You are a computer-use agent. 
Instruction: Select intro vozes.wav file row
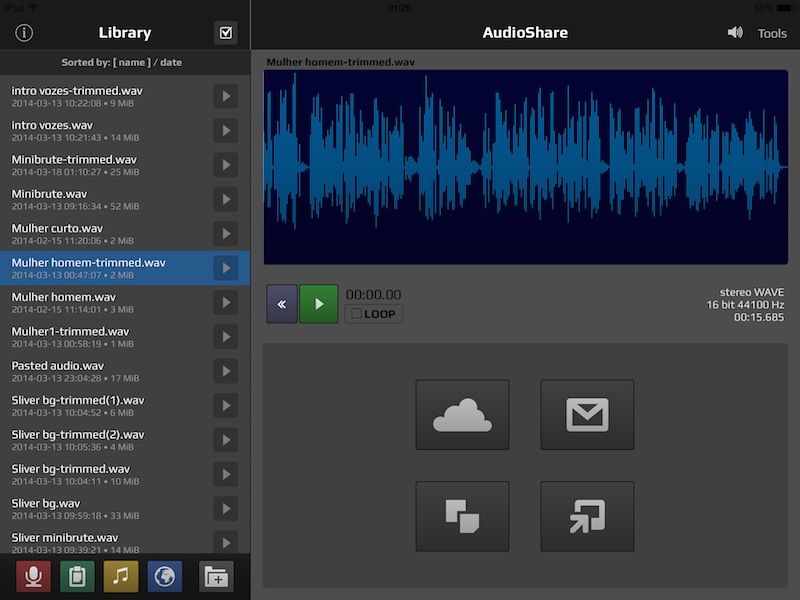(x=125, y=131)
